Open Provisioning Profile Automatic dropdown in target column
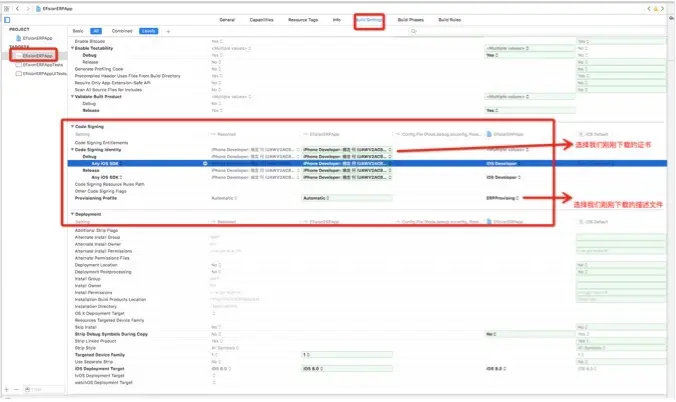 coord(347,198)
